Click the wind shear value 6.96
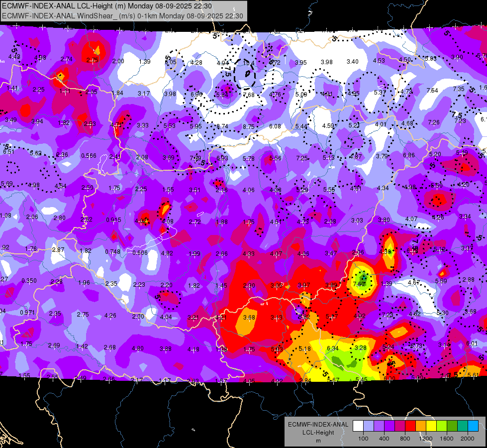The width and height of the screenshot is (487, 448). (x=196, y=94)
